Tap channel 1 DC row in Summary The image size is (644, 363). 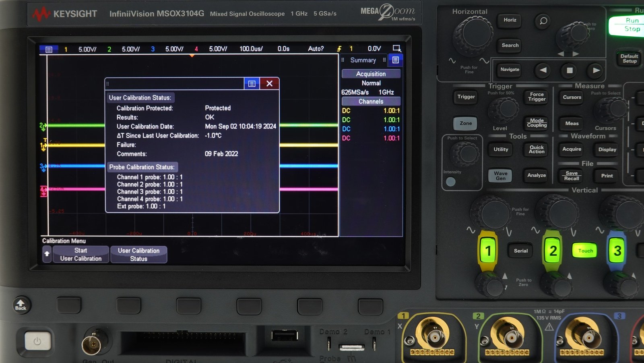coord(371,111)
